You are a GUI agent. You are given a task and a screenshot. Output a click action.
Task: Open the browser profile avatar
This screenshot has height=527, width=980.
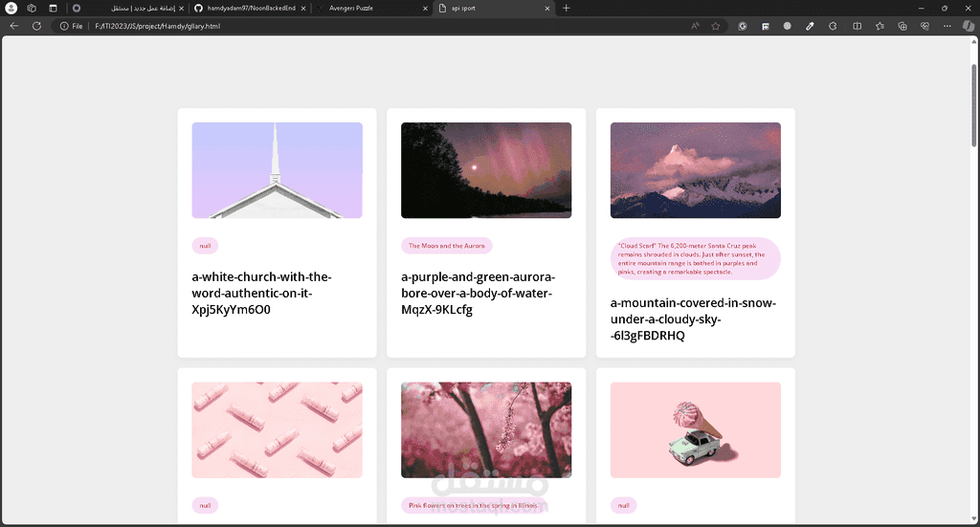(11, 8)
